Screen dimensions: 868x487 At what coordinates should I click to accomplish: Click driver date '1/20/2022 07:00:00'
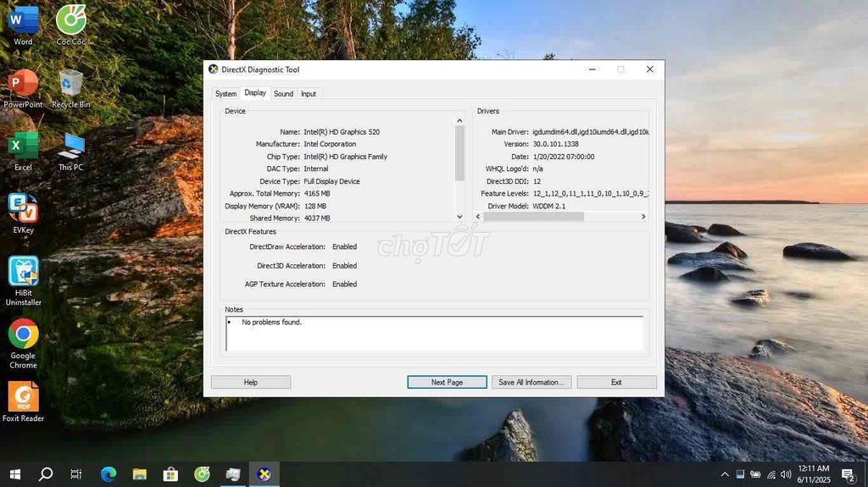564,157
